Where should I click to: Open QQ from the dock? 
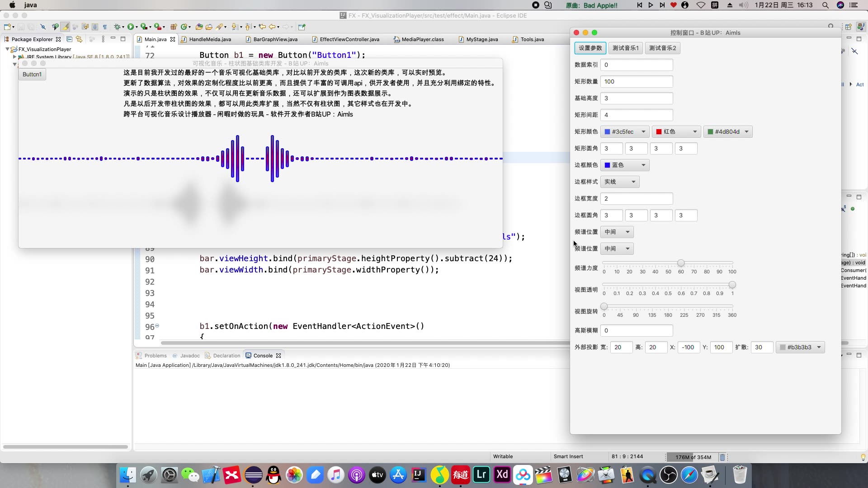pyautogui.click(x=274, y=475)
